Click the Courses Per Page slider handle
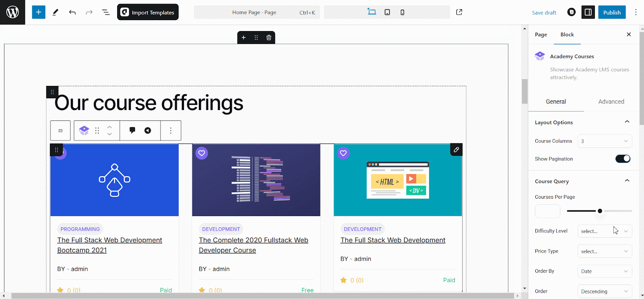 (x=600, y=211)
